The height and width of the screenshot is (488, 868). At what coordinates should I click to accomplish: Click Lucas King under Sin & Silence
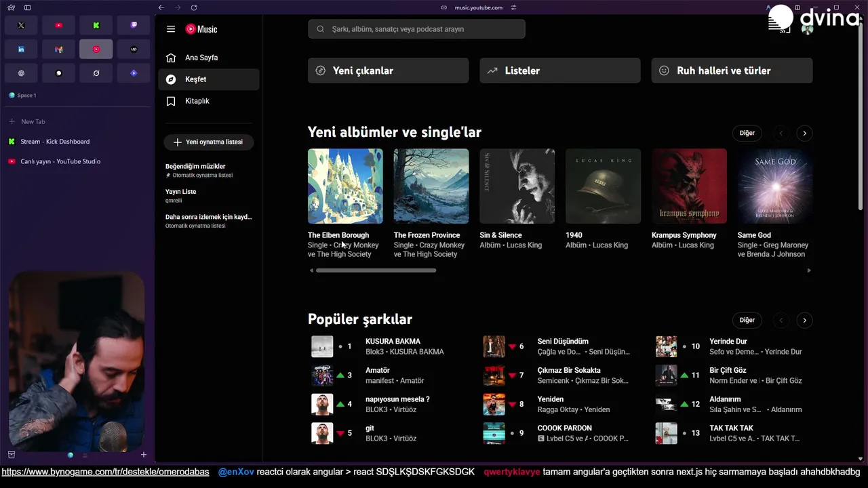[x=524, y=245]
